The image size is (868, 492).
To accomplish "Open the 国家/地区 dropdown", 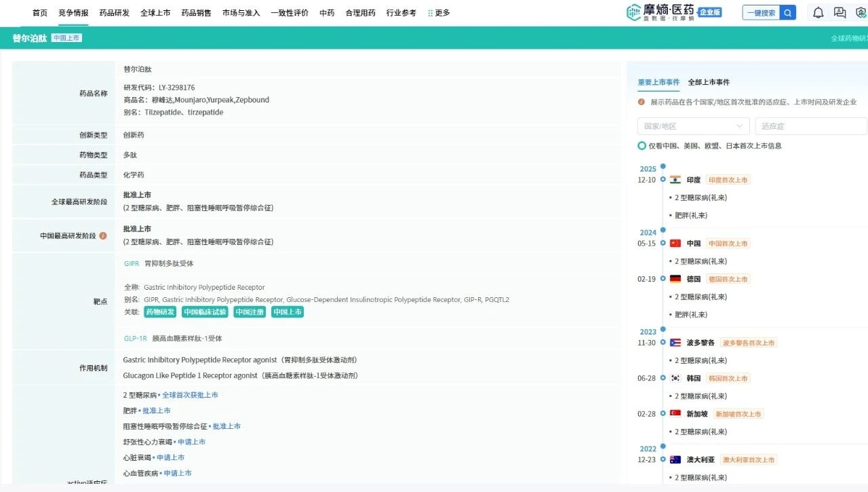I will tap(693, 126).
